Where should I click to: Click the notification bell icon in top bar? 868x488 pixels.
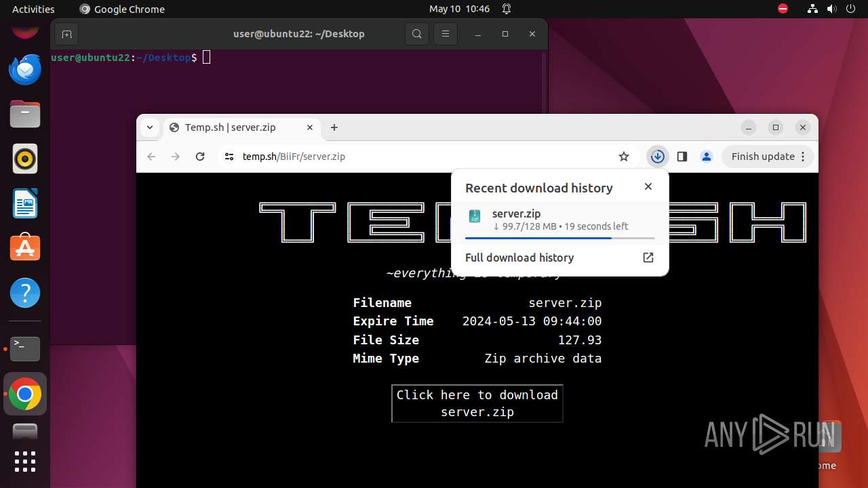507,9
